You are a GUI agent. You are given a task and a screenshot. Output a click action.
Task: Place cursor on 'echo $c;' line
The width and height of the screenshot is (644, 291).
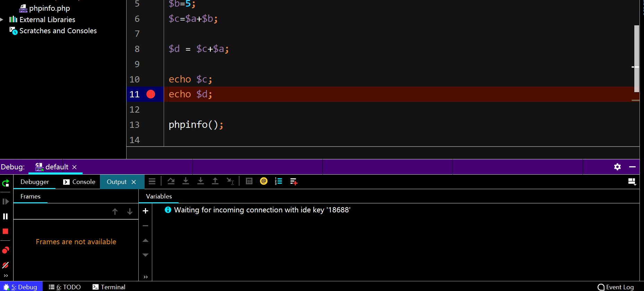(190, 79)
